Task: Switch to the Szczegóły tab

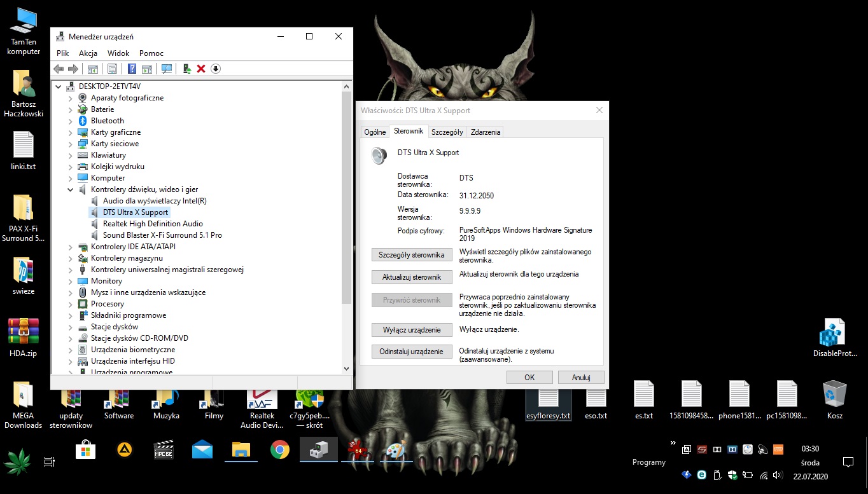Action: 447,132
